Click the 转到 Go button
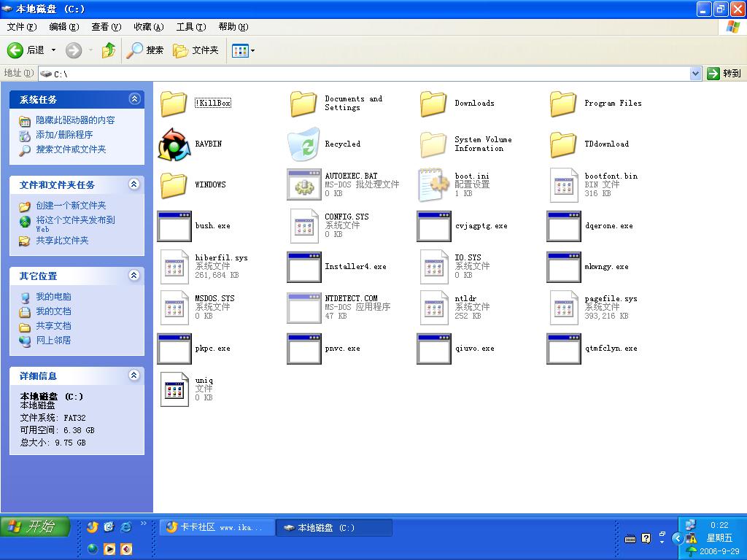 point(724,73)
